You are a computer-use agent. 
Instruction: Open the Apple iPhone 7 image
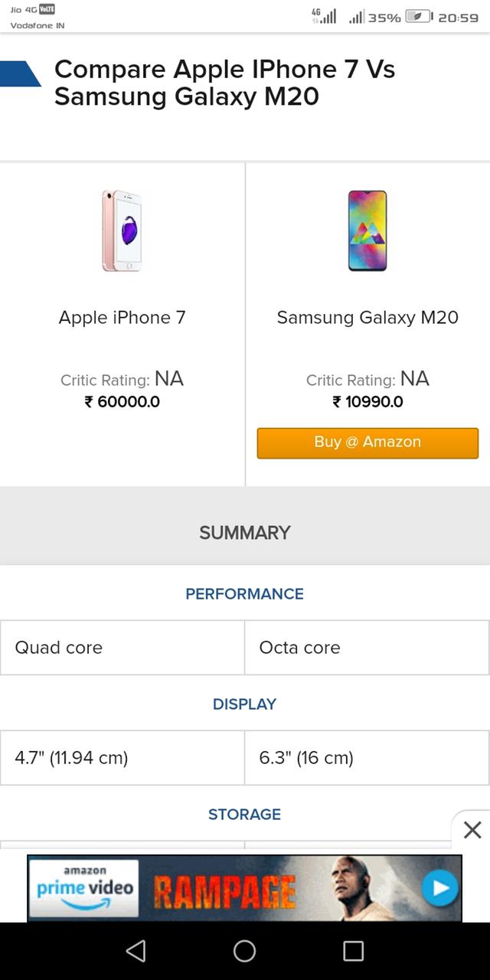tap(122, 230)
